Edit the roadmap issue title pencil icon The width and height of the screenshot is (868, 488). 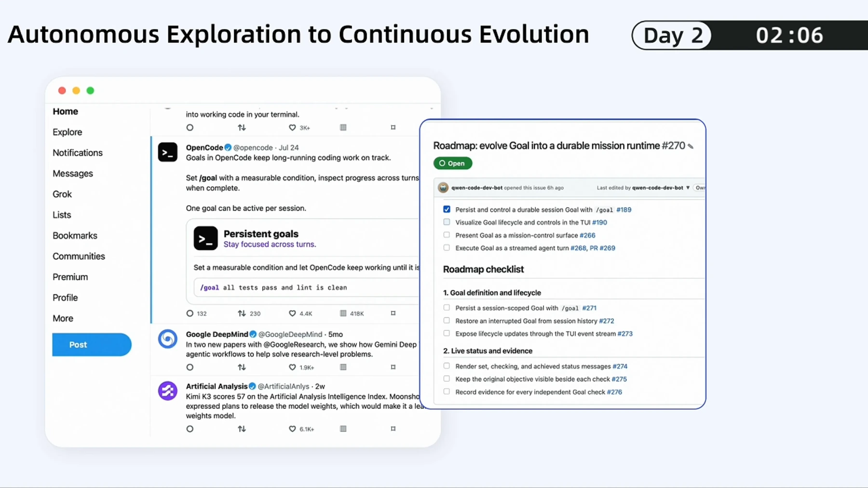(691, 147)
